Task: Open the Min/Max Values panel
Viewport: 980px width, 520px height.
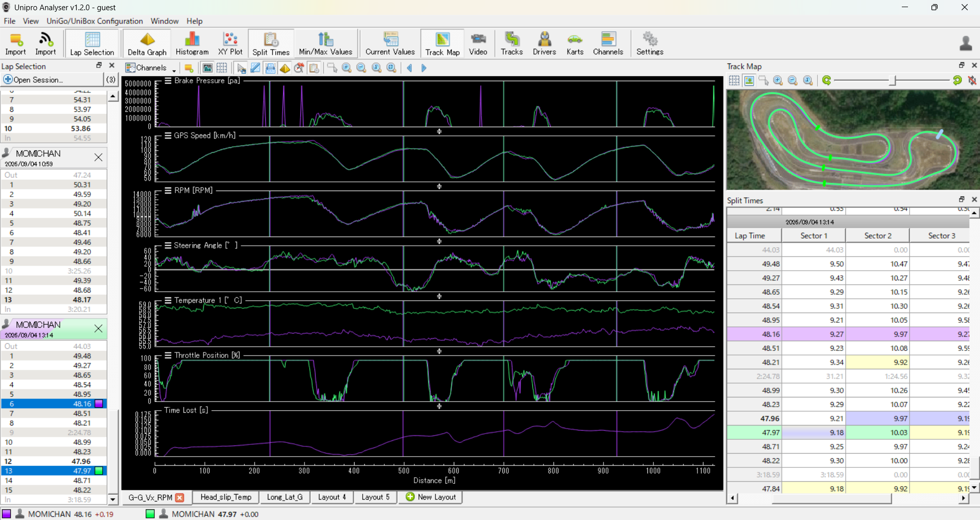Action: (325, 44)
